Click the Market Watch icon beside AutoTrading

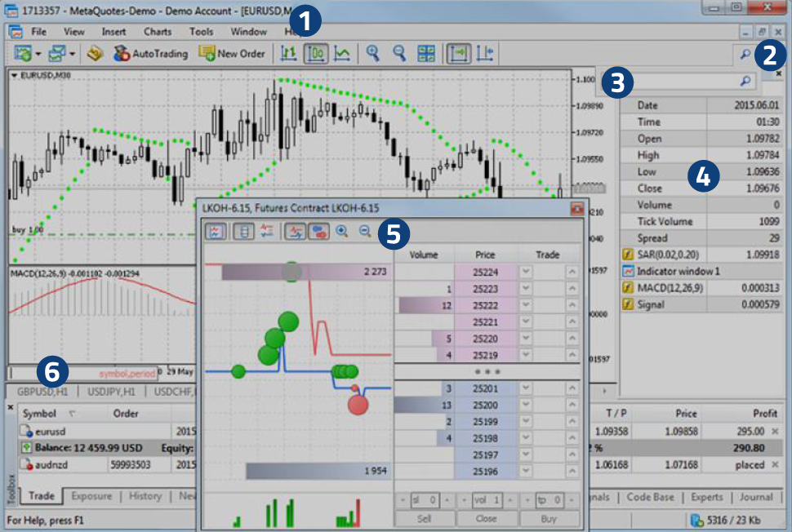95,53
